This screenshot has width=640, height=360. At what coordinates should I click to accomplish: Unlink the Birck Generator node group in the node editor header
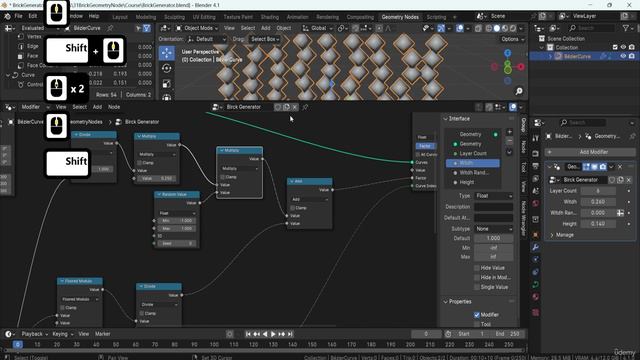295,107
